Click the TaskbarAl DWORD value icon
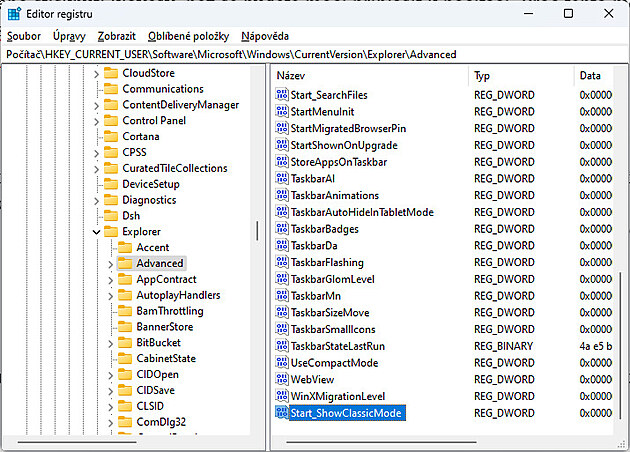Image resolution: width=630 pixels, height=452 pixels. (x=281, y=178)
